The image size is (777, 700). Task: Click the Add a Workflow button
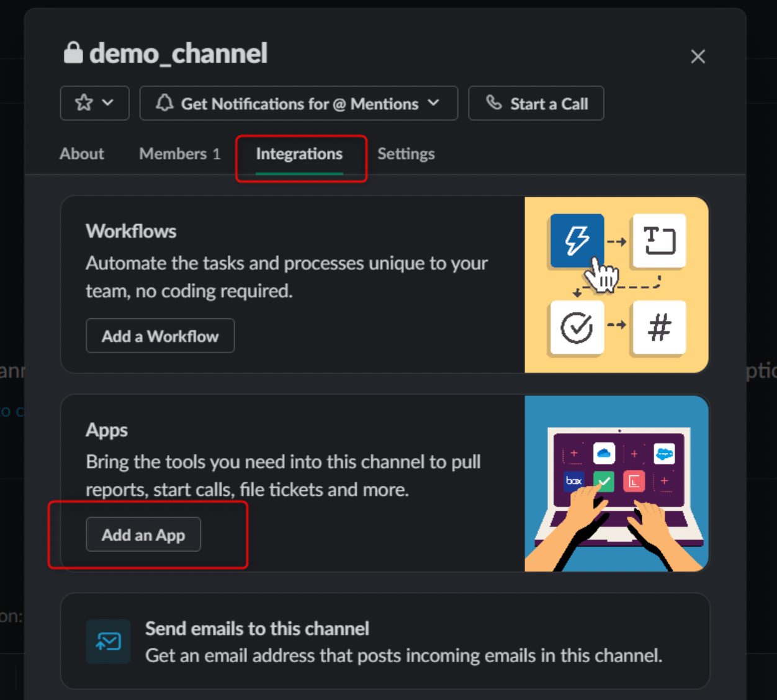click(160, 336)
